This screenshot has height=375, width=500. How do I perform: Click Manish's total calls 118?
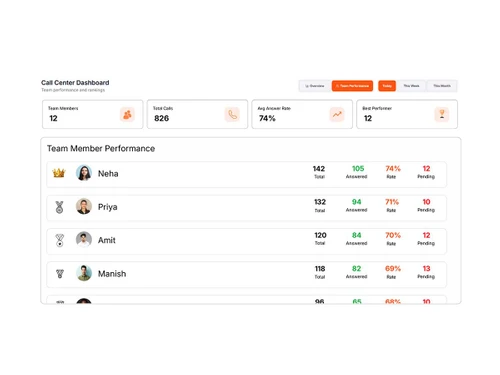320,269
